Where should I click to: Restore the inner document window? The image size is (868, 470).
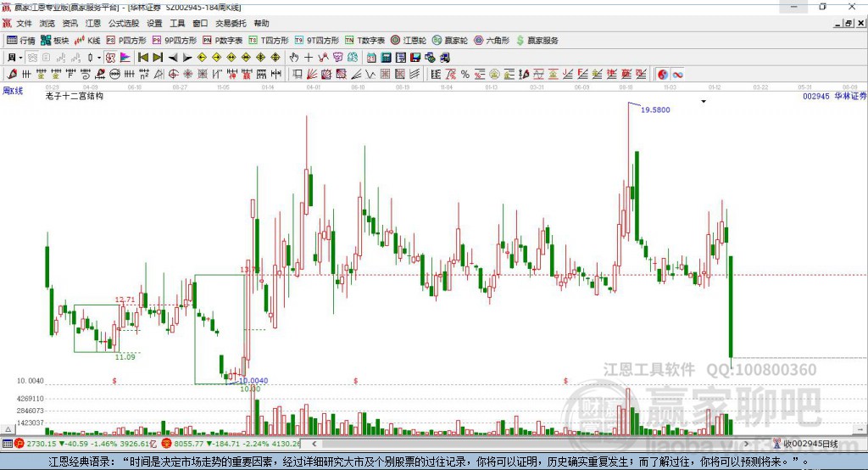coord(849,23)
